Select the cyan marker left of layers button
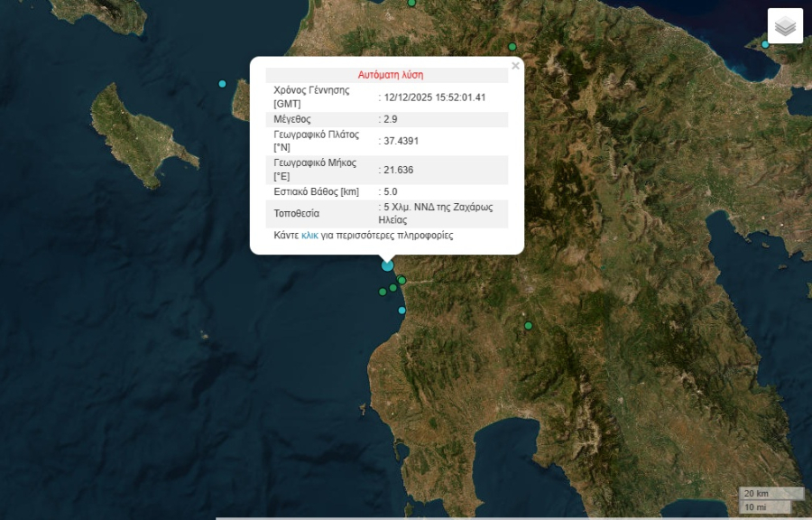The height and width of the screenshot is (520, 812). tap(764, 44)
